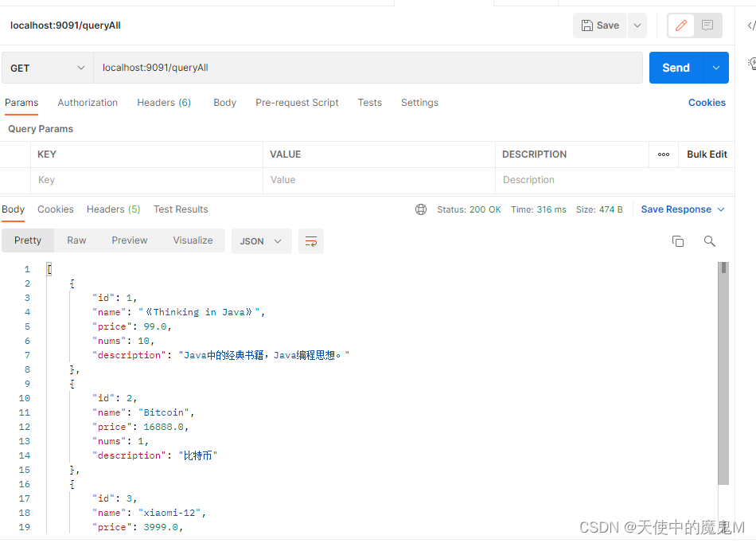This screenshot has width=756, height=543.
Task: Select the Preview view mode
Action: pos(130,240)
